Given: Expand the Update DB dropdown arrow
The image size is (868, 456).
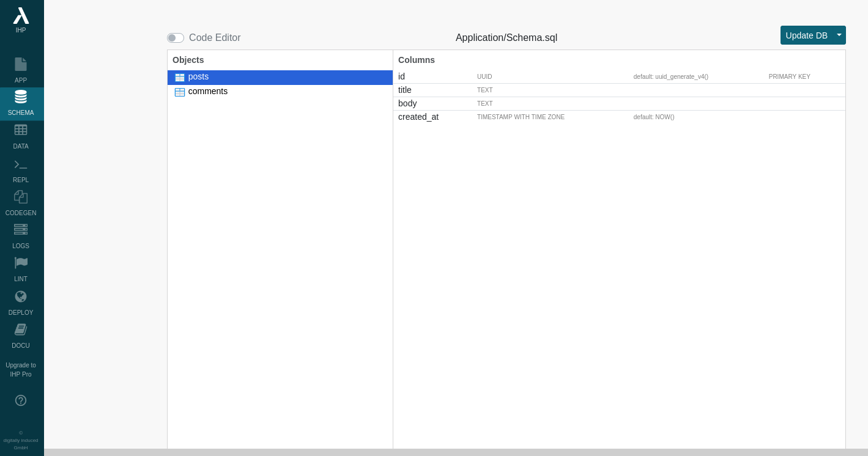Looking at the screenshot, I should [x=839, y=35].
